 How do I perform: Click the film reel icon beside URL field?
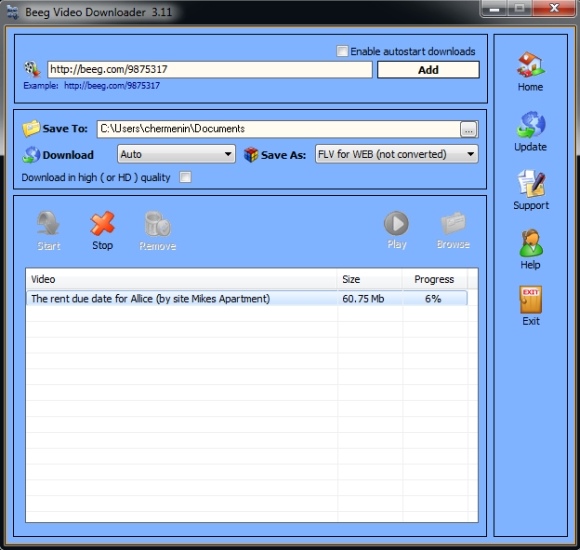(x=32, y=69)
